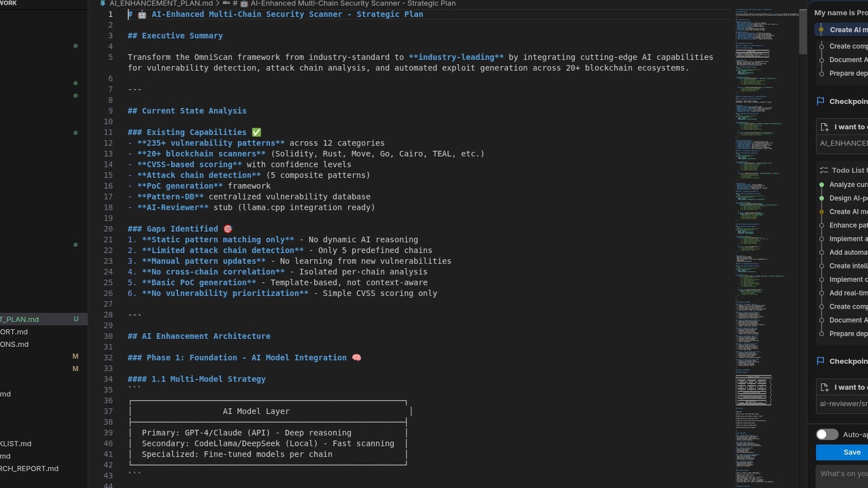Click the abc symbol icon in the breadcrumb
The image size is (868, 488).
click(x=227, y=3)
